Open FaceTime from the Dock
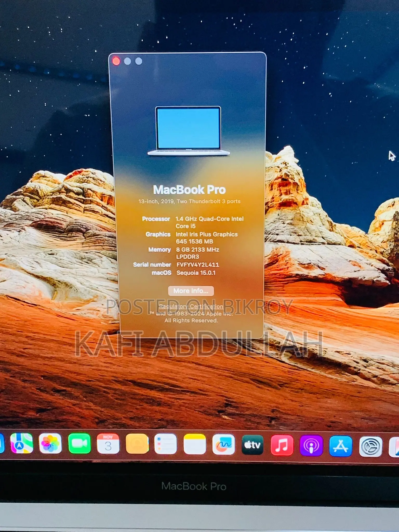The width and height of the screenshot is (399, 532). [x=79, y=443]
